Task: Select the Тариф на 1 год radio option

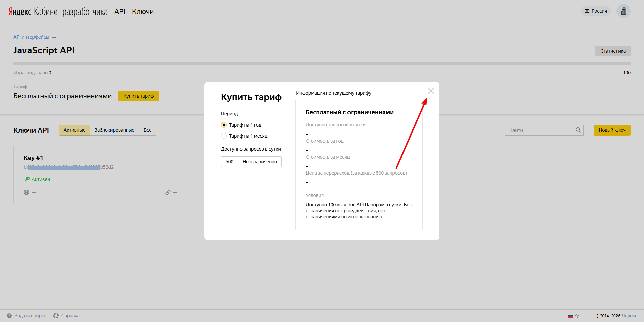Action: click(241, 125)
